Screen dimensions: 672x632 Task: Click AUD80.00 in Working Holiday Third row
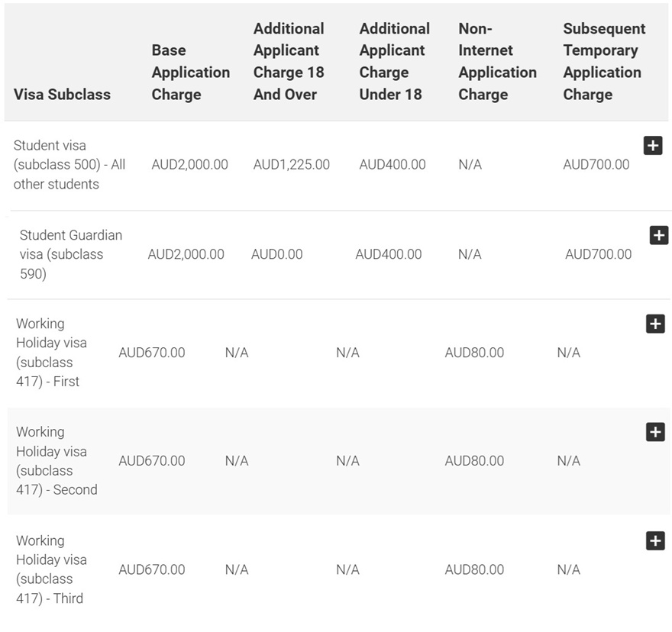[474, 569]
